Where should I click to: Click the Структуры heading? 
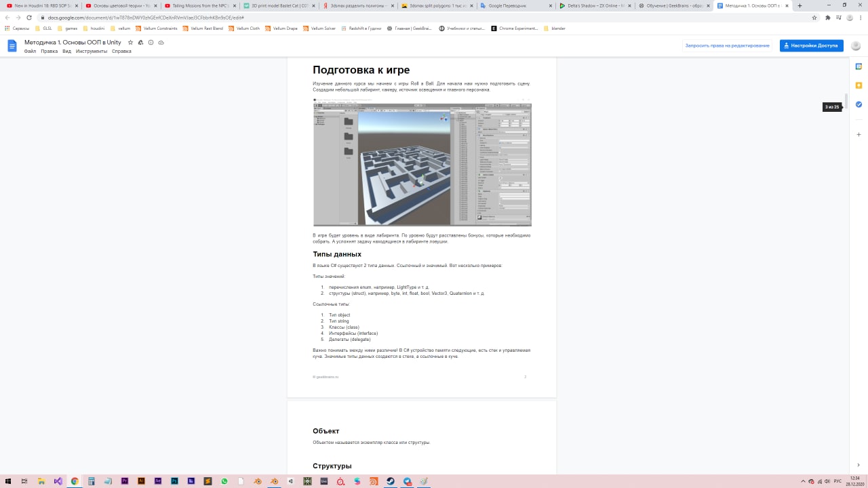coord(332,466)
